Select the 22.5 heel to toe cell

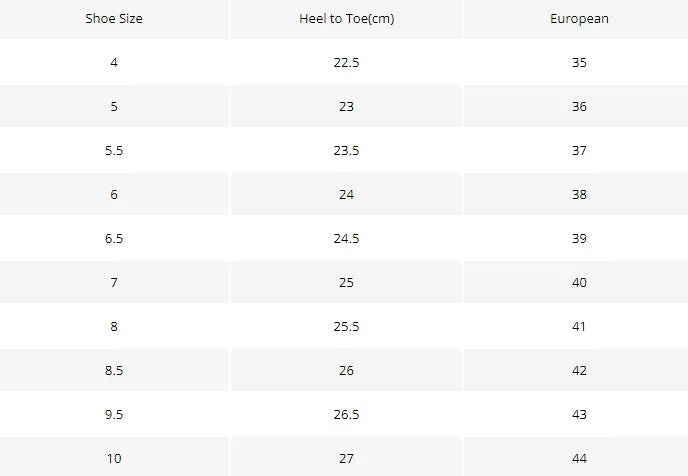[346, 63]
